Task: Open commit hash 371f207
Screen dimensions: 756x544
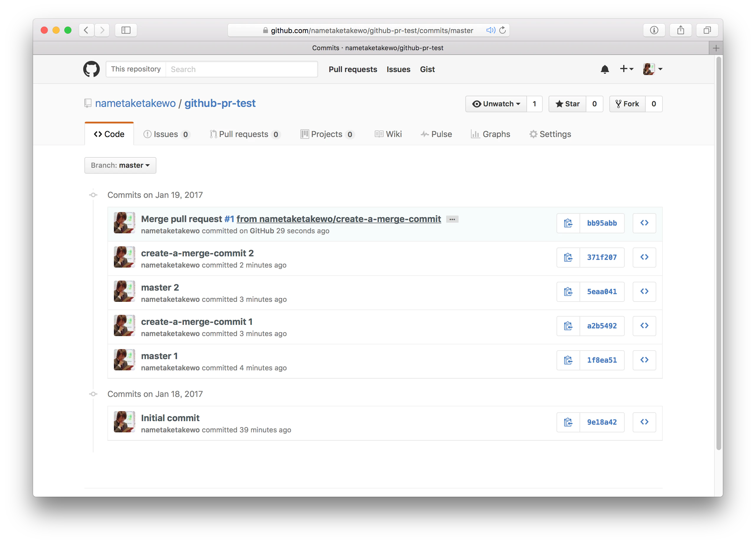Action: 602,258
